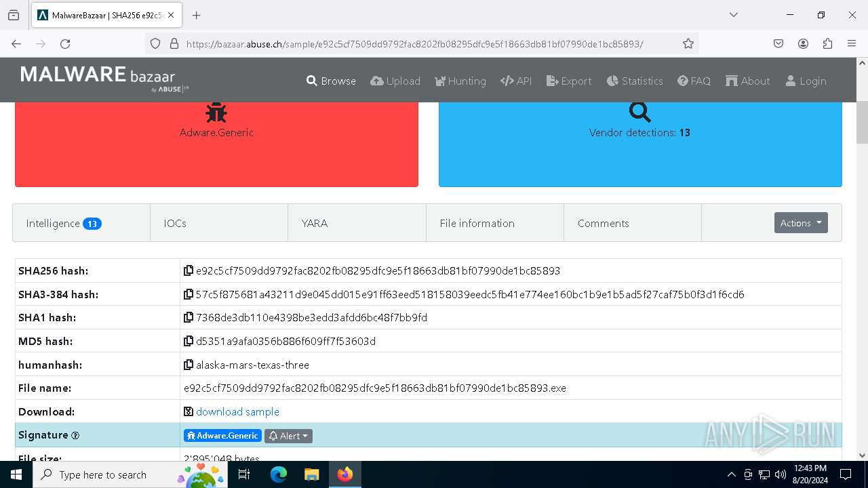868x488 pixels.
Task: Switch to the Intelligence tab
Action: pos(81,223)
